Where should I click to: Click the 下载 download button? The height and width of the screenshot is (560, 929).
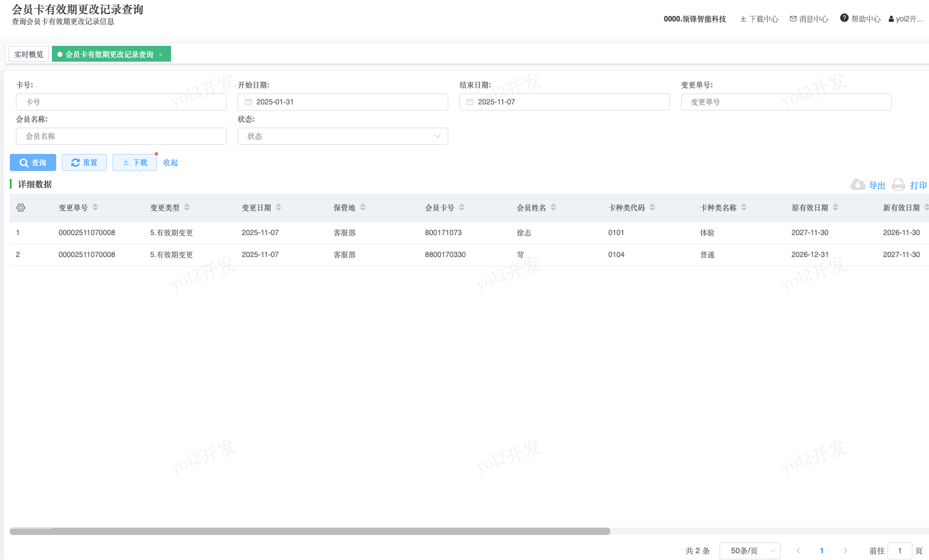click(x=134, y=162)
